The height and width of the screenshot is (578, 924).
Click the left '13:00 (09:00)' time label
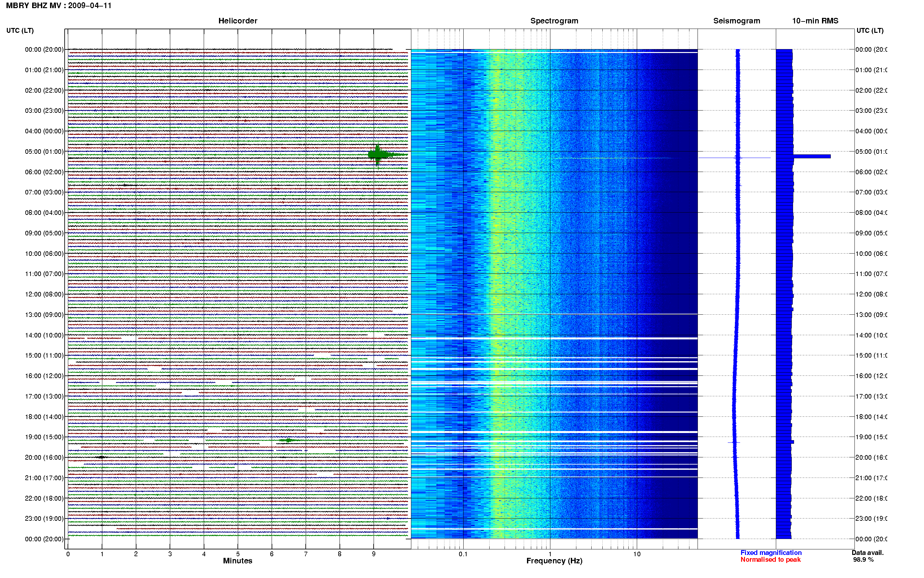(44, 315)
